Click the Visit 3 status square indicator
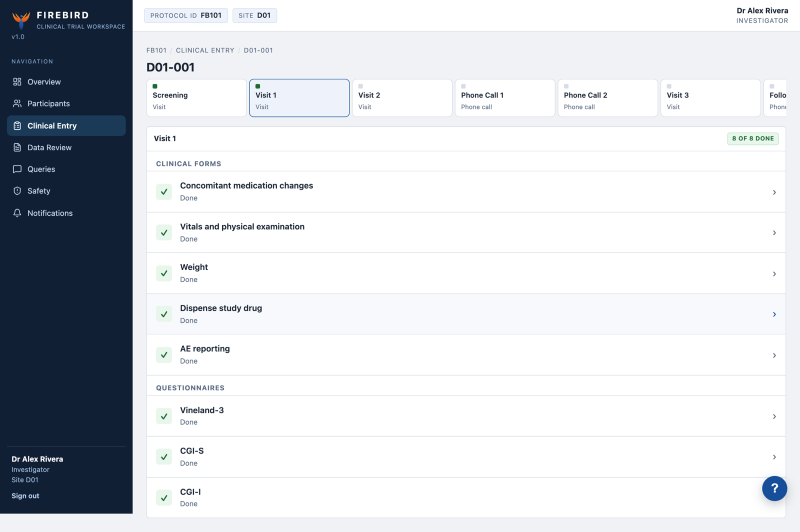This screenshot has height=532, width=800. pos(669,86)
